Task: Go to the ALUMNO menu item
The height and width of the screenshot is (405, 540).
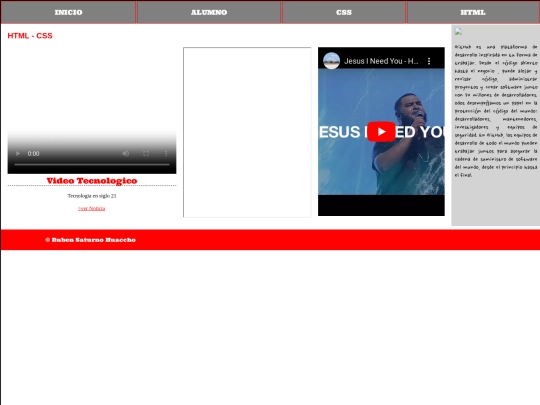Action: 209,12
